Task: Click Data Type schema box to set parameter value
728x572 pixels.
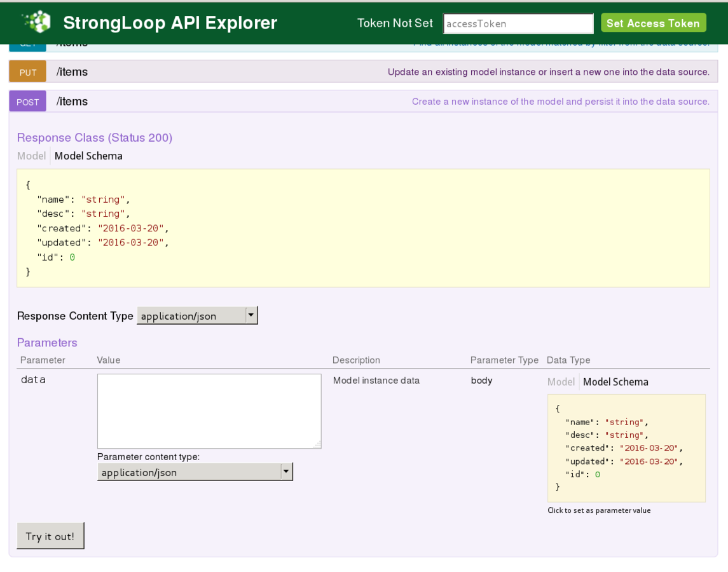Action: tap(626, 448)
